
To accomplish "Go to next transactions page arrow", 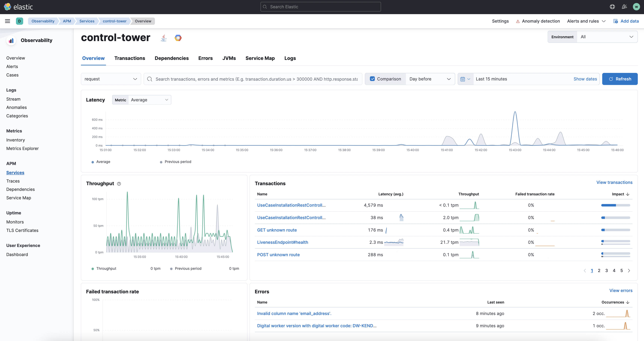I will 629,271.
